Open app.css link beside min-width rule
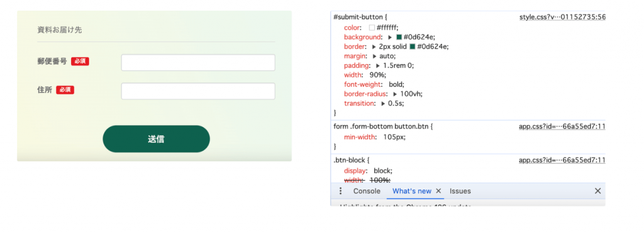This screenshot has height=233, width=644. click(x=562, y=127)
